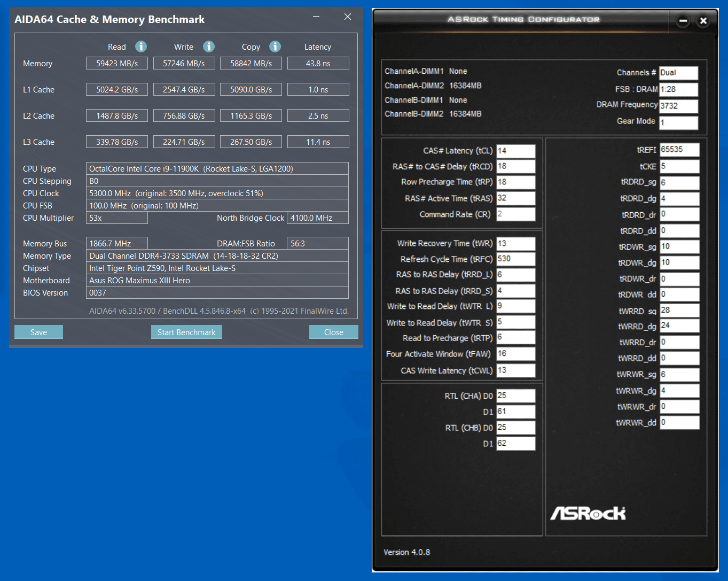The image size is (728, 581).
Task: Click the Memory Bus 1866.7 MHz field
Action: pyautogui.click(x=117, y=243)
